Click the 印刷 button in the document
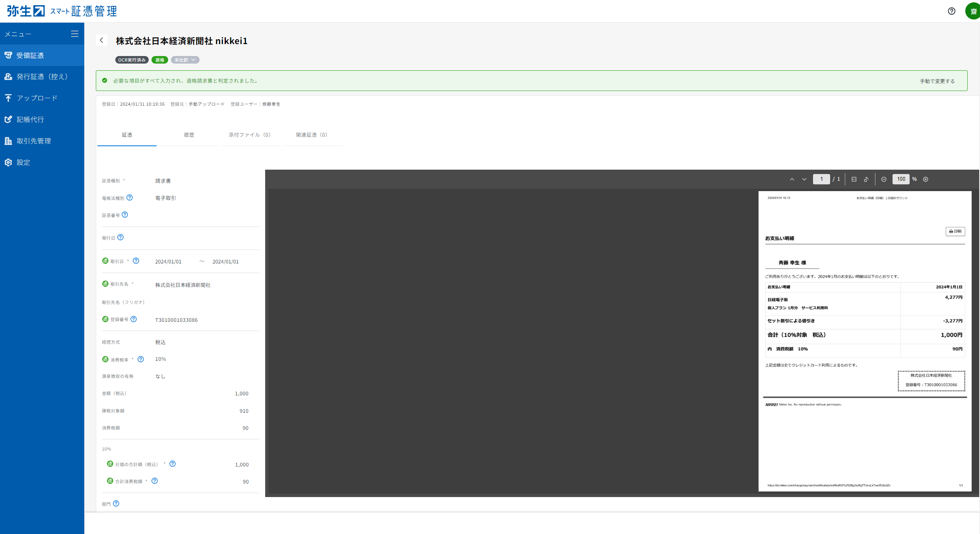 click(955, 231)
